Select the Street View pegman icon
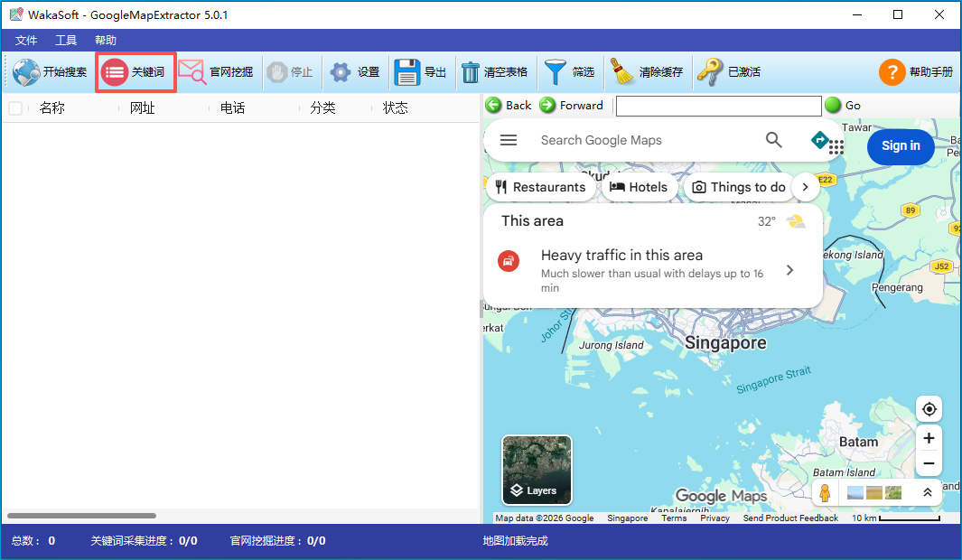Viewport: 962px width, 560px height. (x=826, y=492)
